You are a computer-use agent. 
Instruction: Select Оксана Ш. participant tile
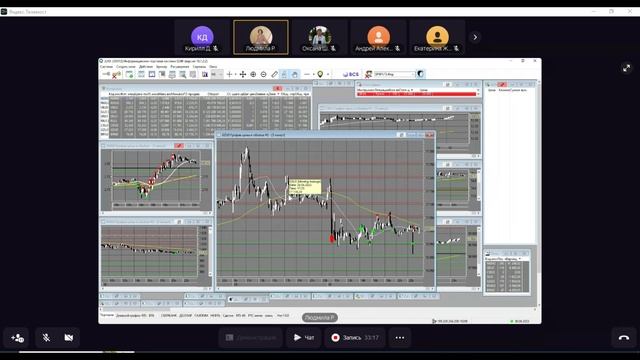[320, 38]
